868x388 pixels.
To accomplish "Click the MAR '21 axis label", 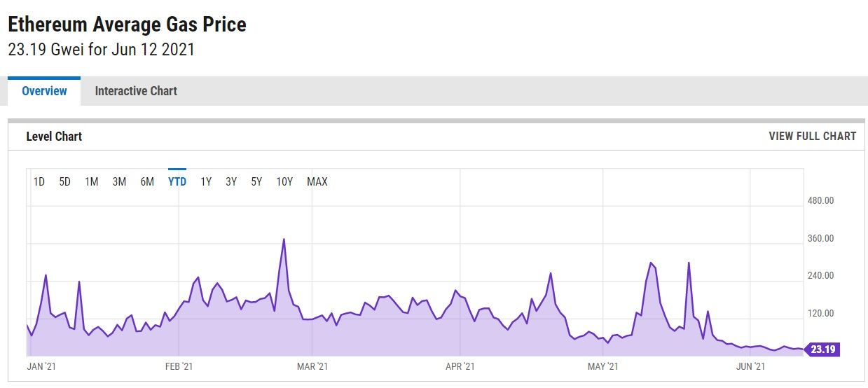I will pos(312,366).
